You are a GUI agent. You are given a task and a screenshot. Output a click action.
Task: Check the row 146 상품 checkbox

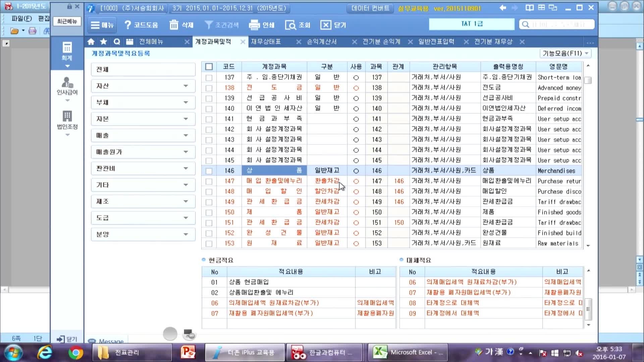pos(209,171)
